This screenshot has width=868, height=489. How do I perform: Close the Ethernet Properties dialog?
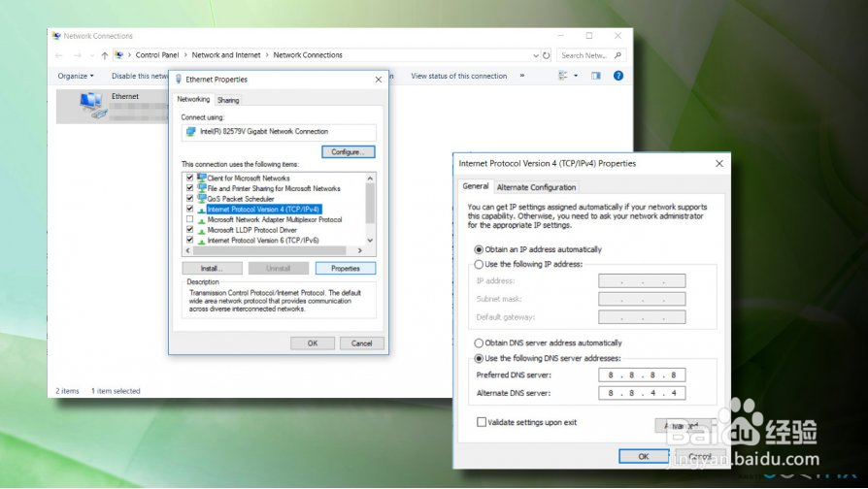pyautogui.click(x=379, y=80)
